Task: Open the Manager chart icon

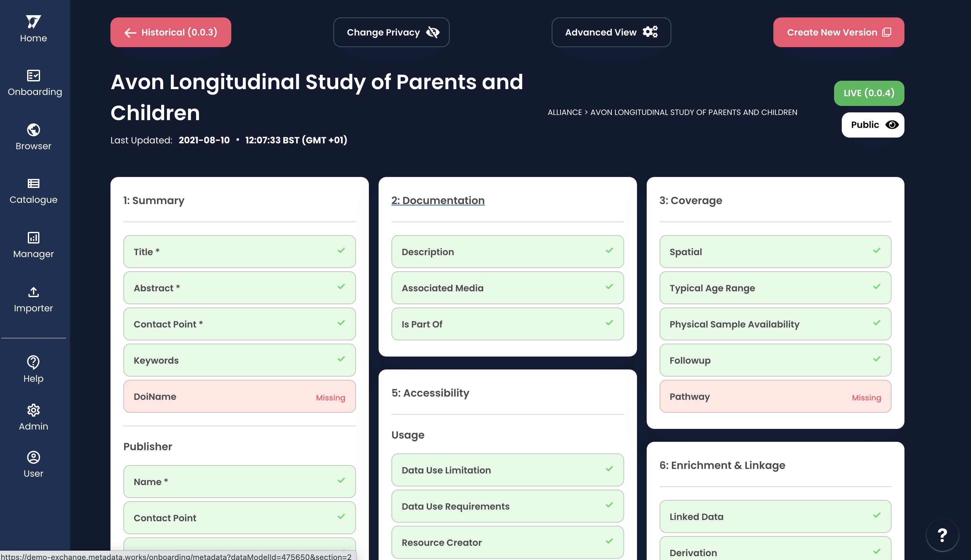Action: tap(34, 238)
